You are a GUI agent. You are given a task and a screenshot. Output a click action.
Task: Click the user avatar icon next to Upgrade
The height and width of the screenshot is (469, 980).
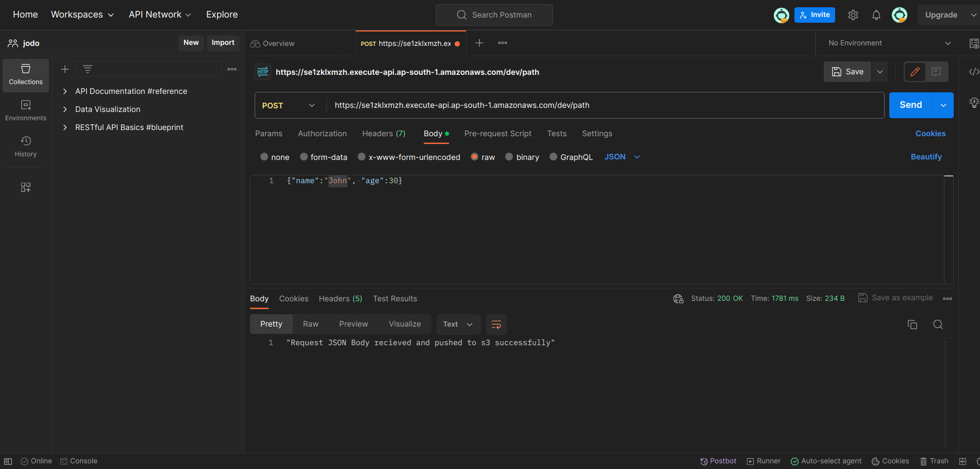tap(900, 15)
